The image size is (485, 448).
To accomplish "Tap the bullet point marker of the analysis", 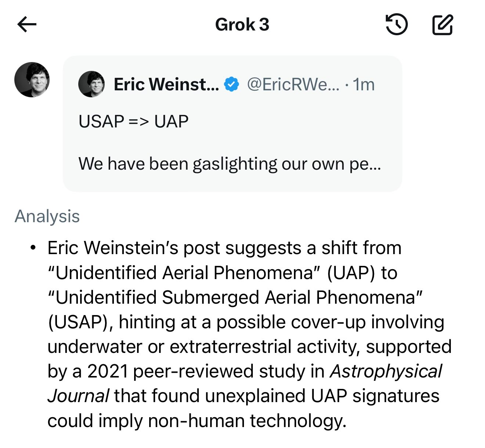I will coord(33,248).
